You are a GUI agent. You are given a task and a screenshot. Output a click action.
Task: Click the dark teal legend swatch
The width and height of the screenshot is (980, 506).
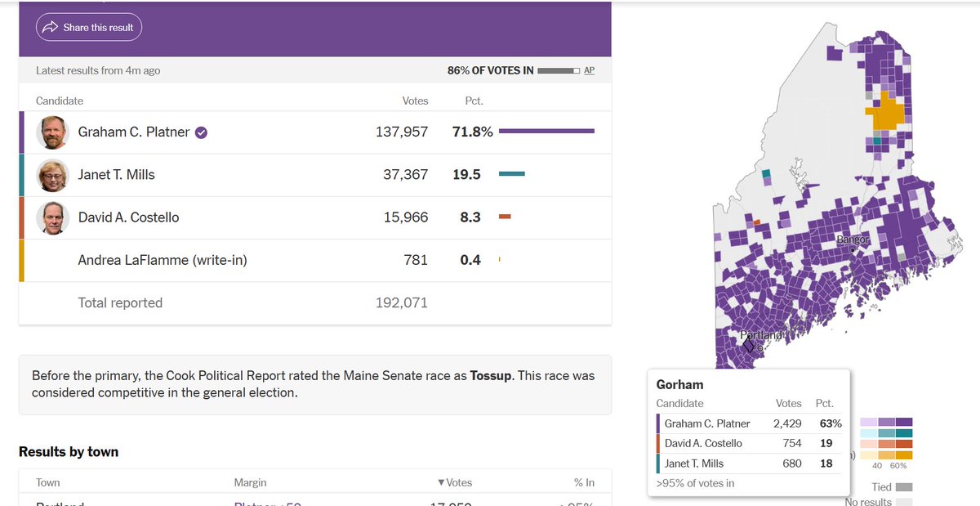point(904,433)
